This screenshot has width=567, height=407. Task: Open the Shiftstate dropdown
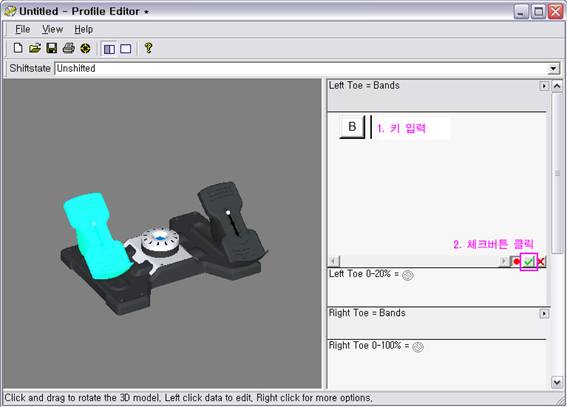(x=553, y=69)
